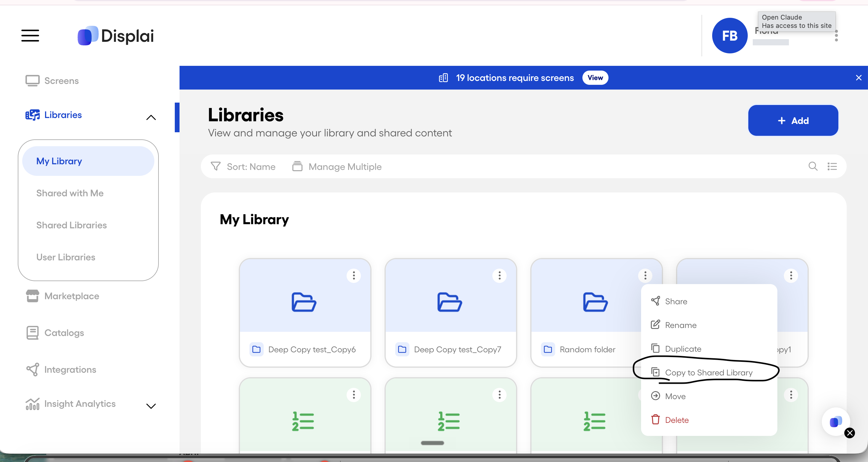
Task: Click the Random folder name
Action: 587,349
